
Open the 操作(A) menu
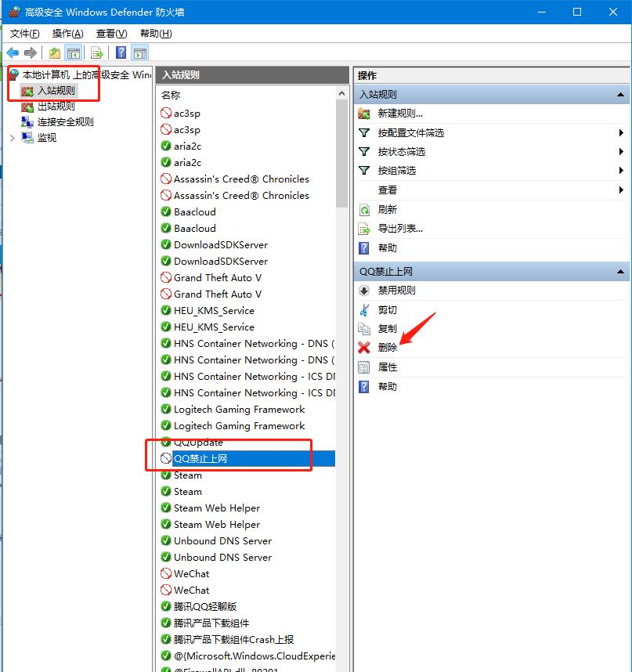coord(67,34)
